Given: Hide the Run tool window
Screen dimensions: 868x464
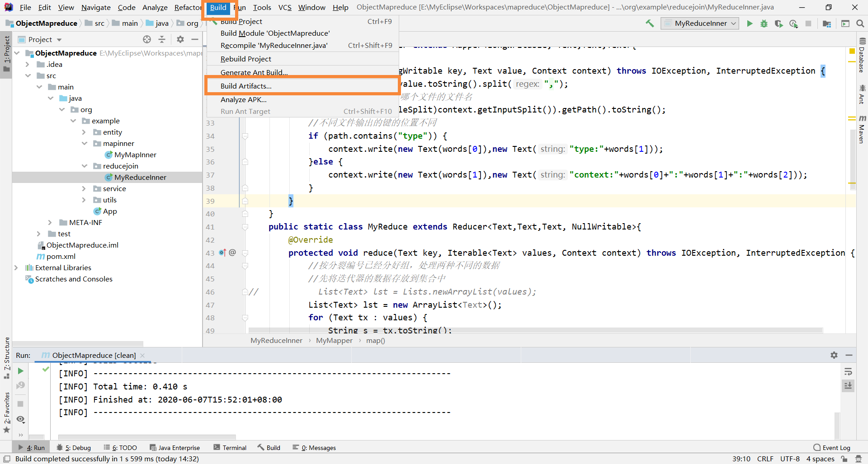Looking at the screenshot, I should pyautogui.click(x=849, y=355).
